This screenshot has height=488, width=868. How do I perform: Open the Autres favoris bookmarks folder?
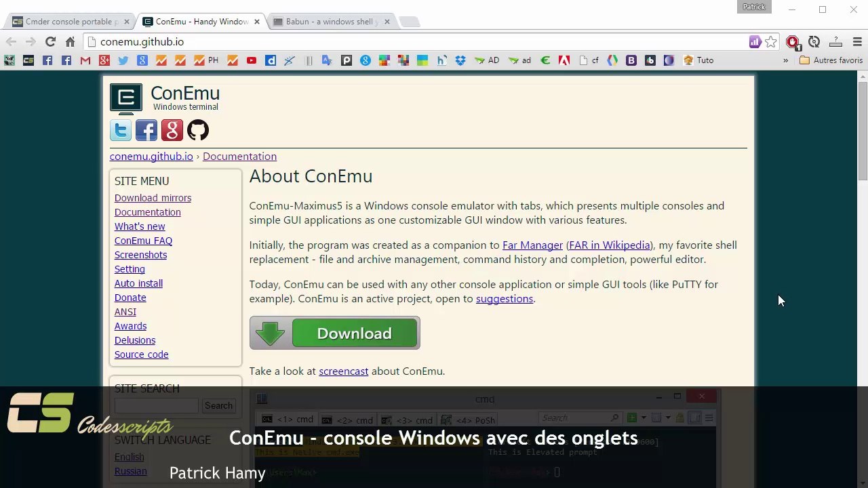831,60
